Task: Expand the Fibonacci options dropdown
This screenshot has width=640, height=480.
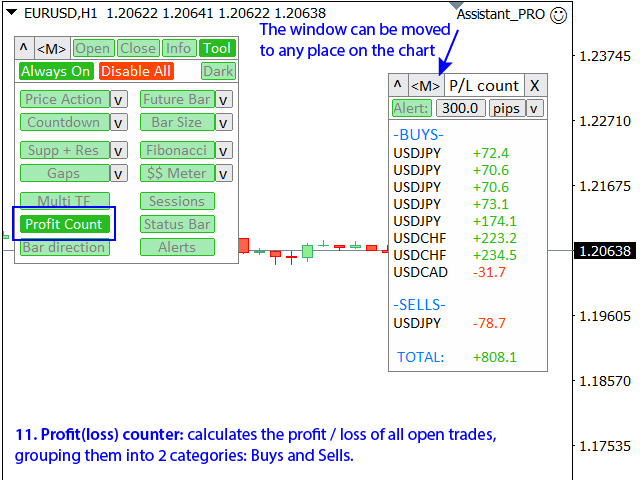Action: coord(224,150)
